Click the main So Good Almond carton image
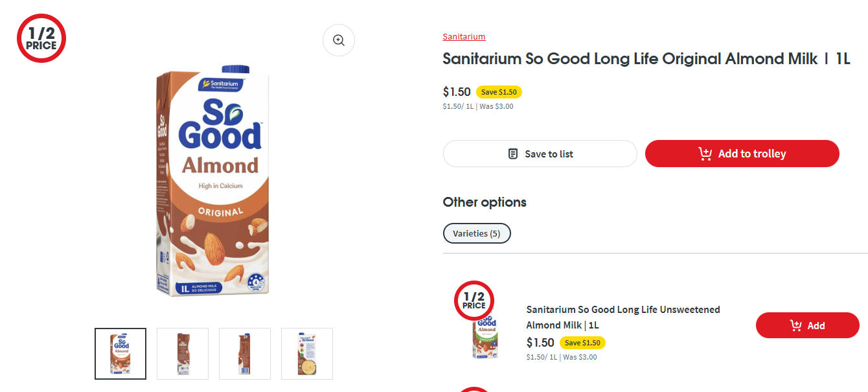Screen dimensions: 868x392 tap(214, 181)
